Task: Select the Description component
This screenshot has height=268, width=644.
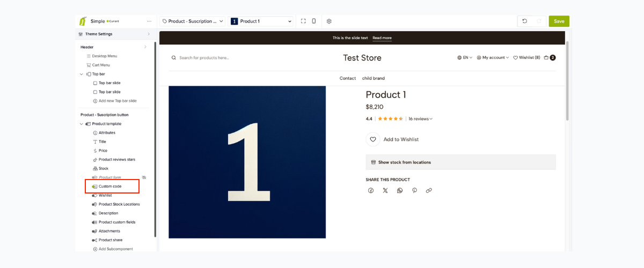Action: tap(108, 213)
